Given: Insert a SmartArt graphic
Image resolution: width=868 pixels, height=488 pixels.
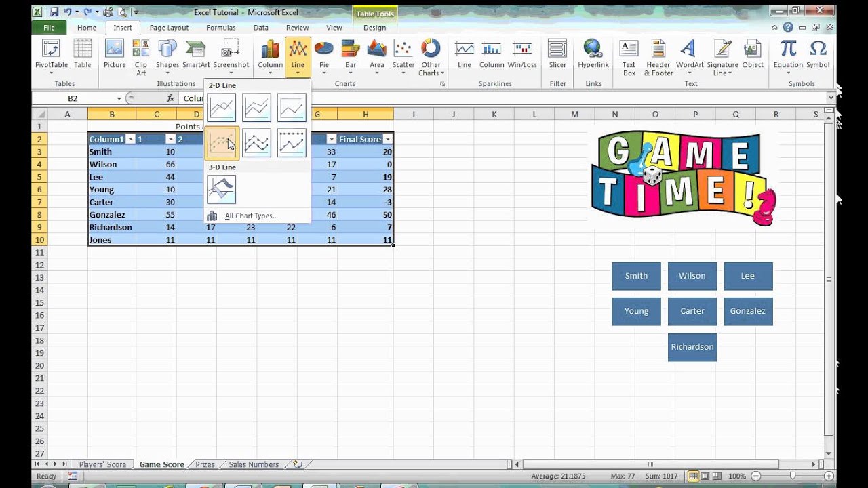Looking at the screenshot, I should pos(196,55).
